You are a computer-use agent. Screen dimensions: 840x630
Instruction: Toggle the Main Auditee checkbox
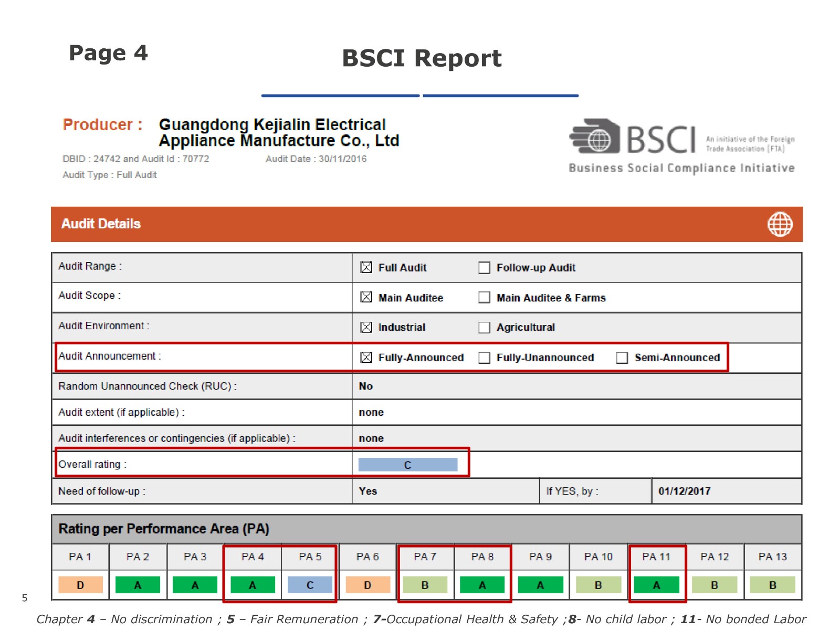point(366,297)
